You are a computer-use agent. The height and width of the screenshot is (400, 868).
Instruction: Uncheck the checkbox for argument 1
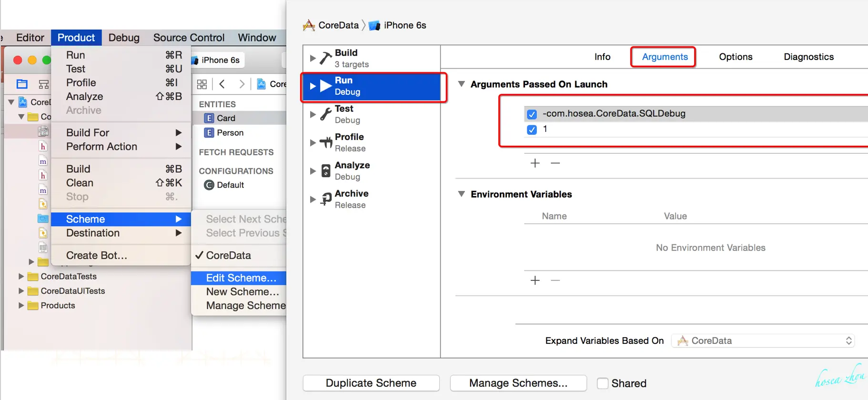[x=532, y=130]
